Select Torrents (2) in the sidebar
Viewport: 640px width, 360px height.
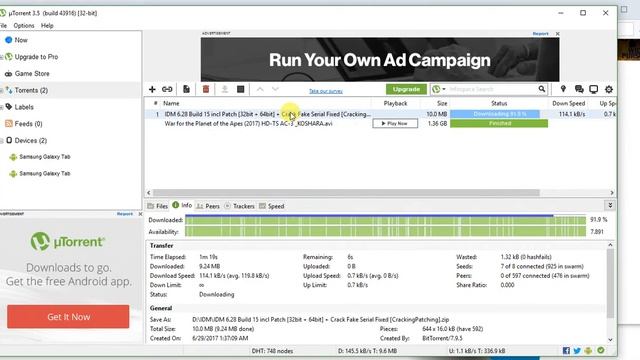point(70,90)
